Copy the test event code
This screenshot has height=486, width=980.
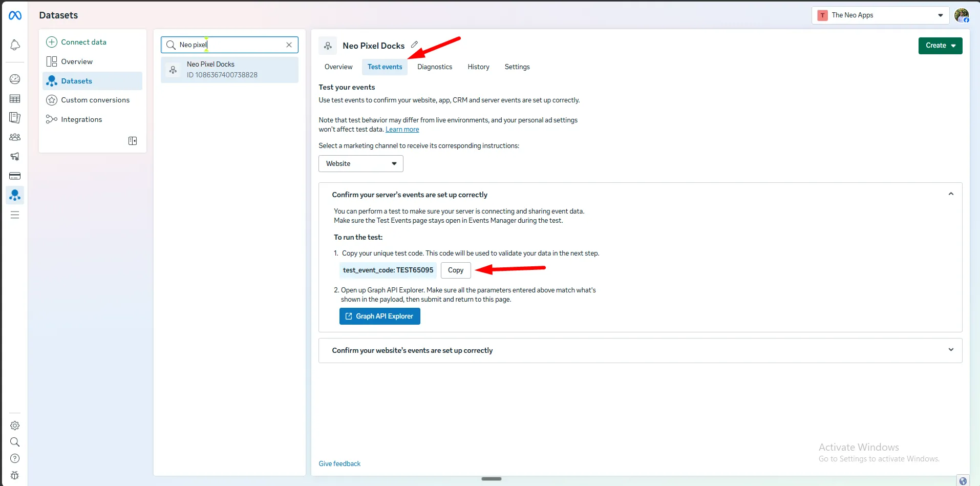click(456, 270)
